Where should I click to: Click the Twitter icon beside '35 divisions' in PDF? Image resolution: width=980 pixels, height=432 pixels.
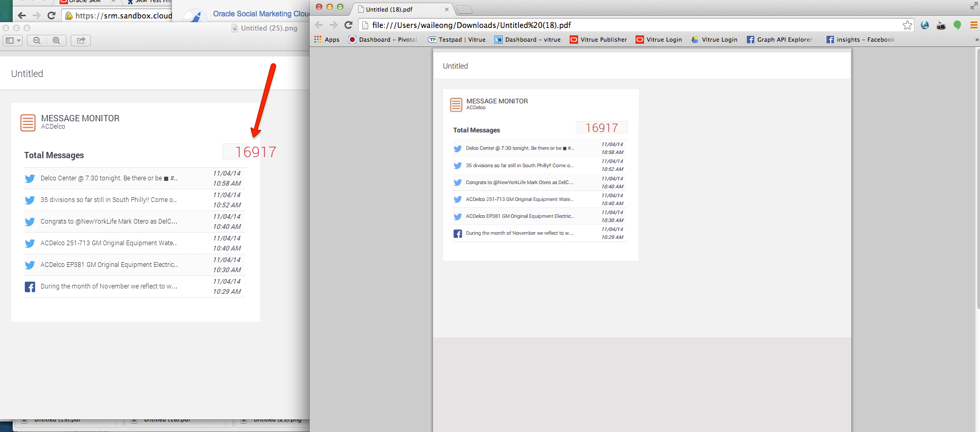tap(458, 166)
